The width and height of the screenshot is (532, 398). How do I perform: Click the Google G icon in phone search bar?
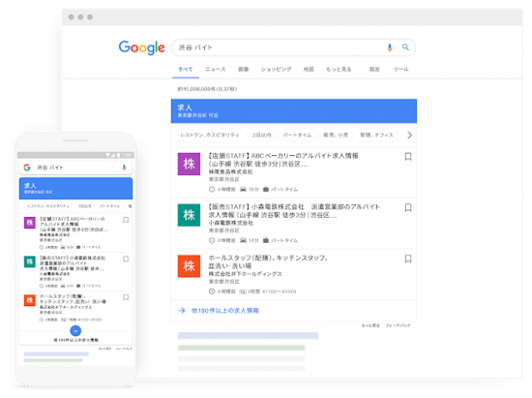click(x=27, y=167)
